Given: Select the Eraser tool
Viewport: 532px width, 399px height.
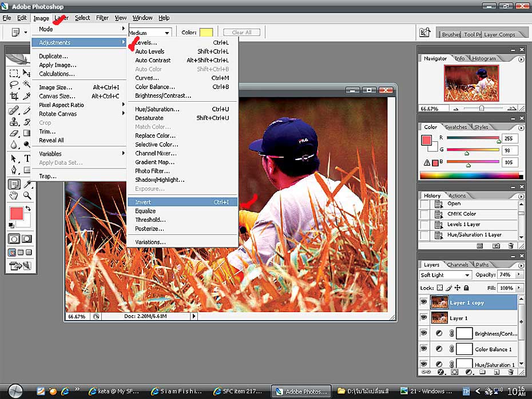Looking at the screenshot, I should 14,133.
